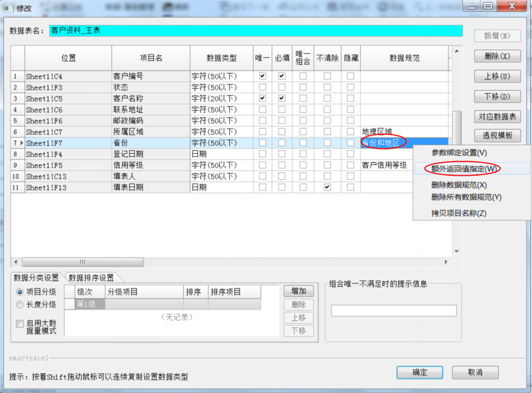Open 透视模板 button

tap(498, 135)
